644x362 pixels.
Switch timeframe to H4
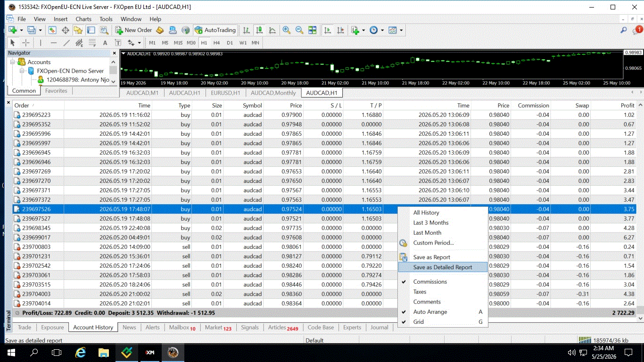coord(216,42)
